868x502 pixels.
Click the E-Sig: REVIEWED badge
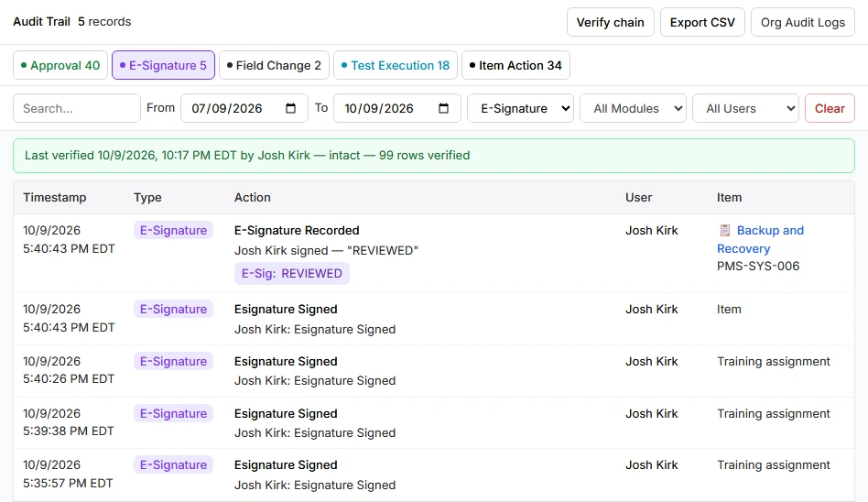(292, 273)
